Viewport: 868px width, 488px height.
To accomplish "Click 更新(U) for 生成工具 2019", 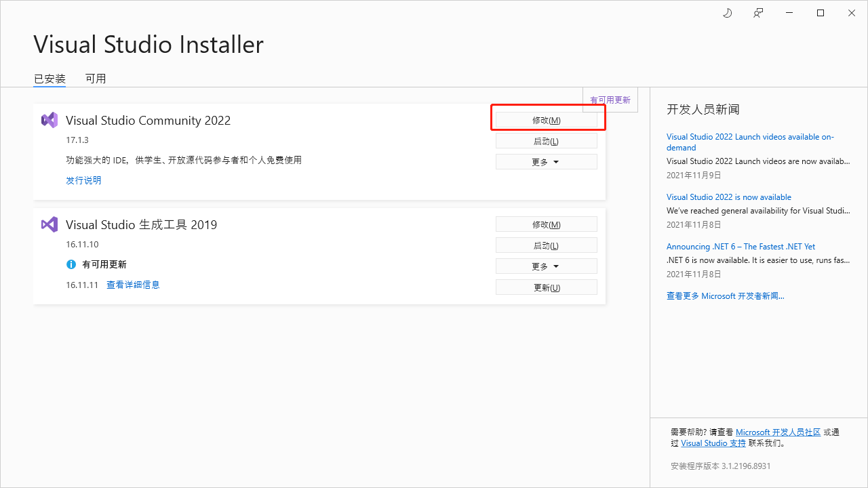I will [546, 287].
